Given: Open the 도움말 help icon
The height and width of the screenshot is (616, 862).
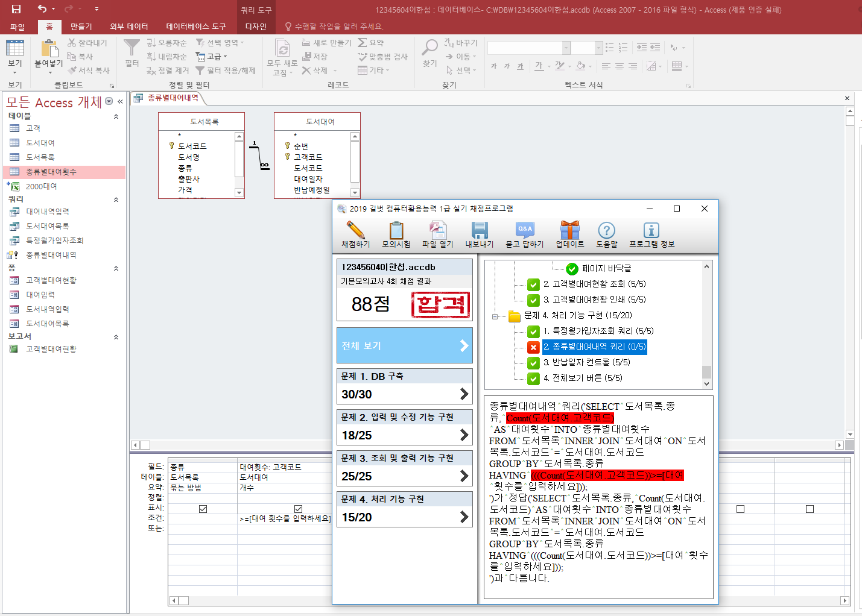Looking at the screenshot, I should (x=606, y=231).
